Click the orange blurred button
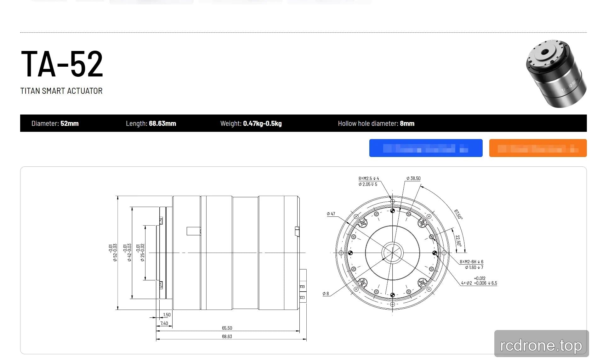The image size is (596, 364). [538, 148]
